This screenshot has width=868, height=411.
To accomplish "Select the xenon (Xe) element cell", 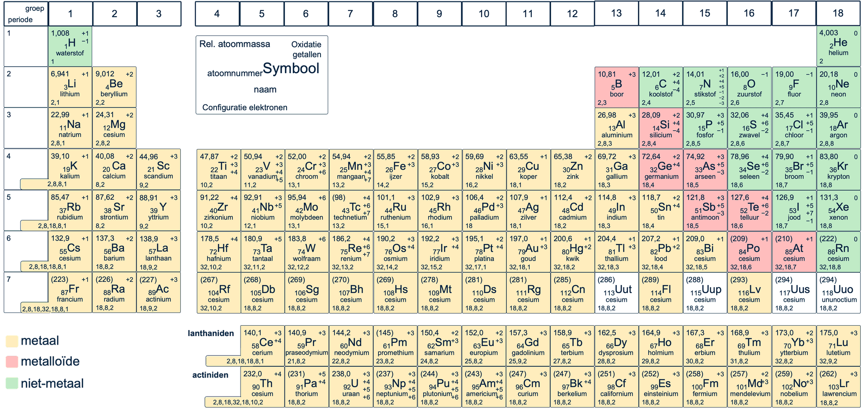I will pyautogui.click(x=838, y=210).
